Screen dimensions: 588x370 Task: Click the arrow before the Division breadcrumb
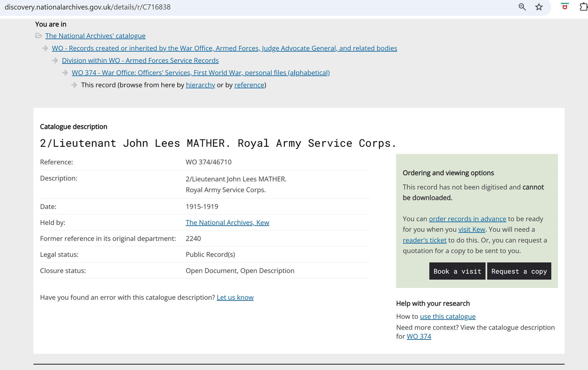pyautogui.click(x=55, y=60)
